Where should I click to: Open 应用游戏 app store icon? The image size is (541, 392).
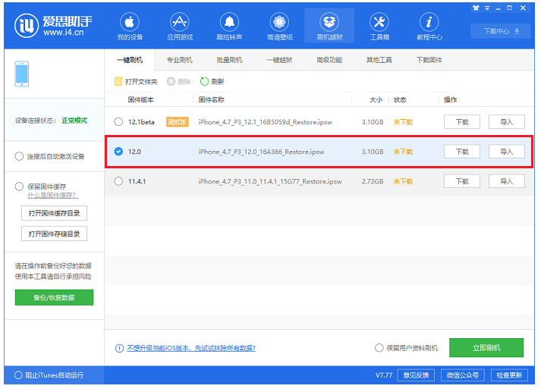[x=179, y=22]
